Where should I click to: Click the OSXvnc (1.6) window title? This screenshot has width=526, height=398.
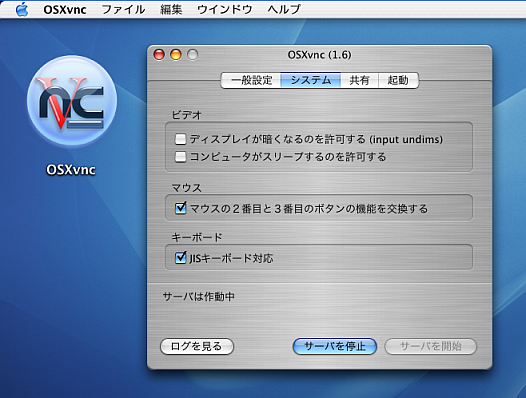pos(319,55)
